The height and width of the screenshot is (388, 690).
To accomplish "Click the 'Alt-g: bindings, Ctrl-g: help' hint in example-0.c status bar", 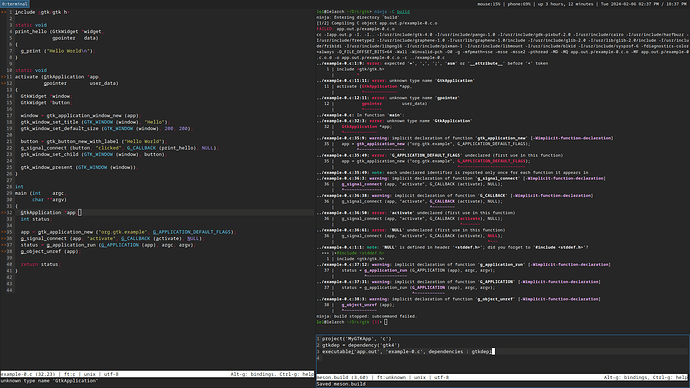I will point(272,374).
